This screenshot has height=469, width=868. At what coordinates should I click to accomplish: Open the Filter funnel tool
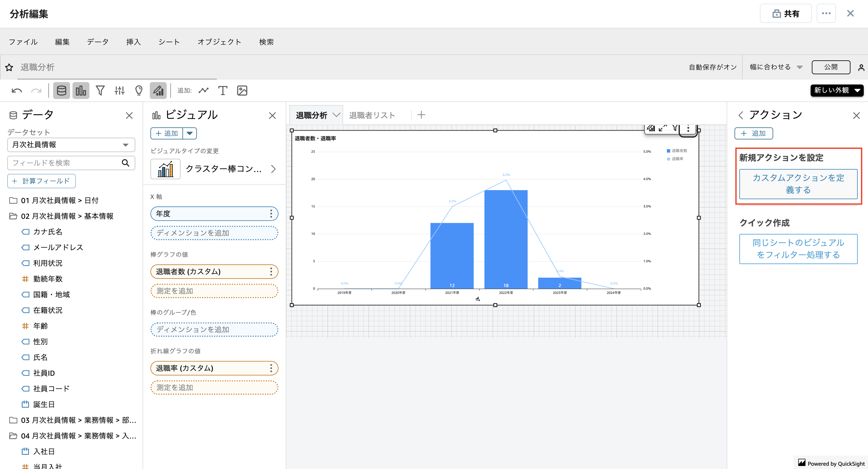(x=100, y=91)
